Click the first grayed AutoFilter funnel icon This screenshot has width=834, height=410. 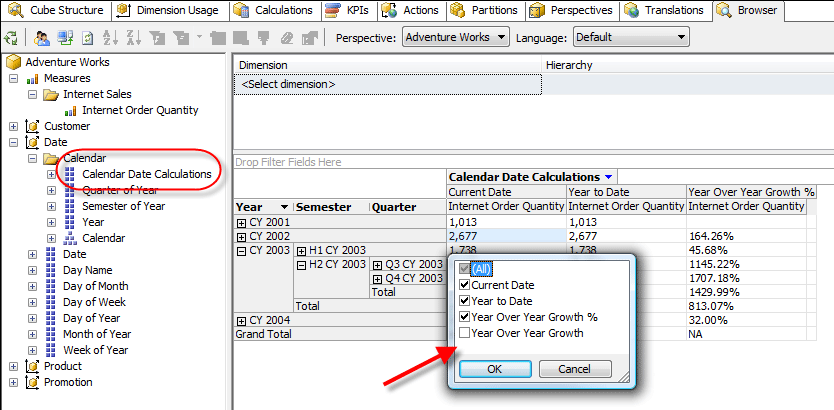(x=157, y=37)
